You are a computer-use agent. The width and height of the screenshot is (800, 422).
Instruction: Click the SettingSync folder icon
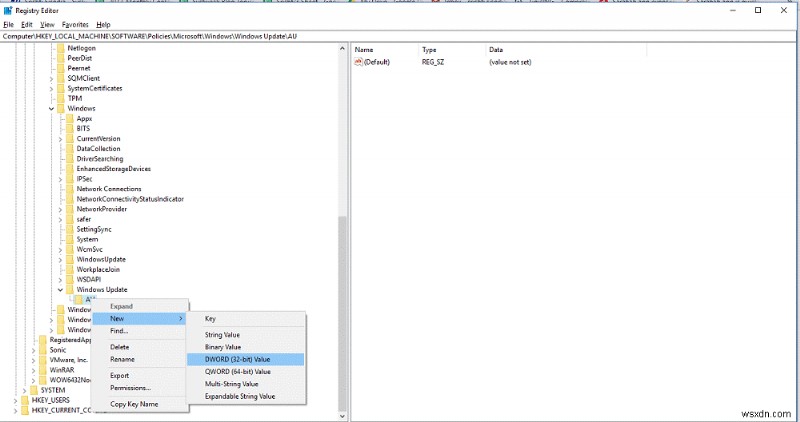(70, 229)
